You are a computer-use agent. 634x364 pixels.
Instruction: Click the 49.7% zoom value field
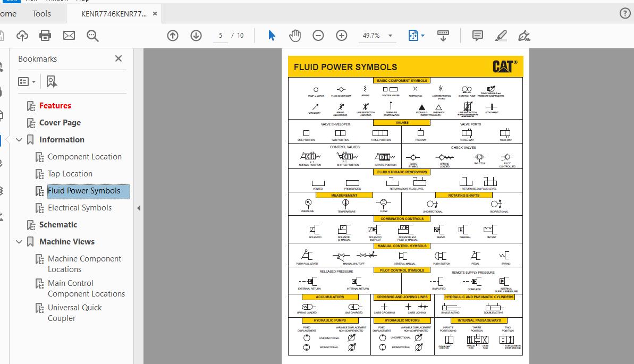tap(371, 36)
